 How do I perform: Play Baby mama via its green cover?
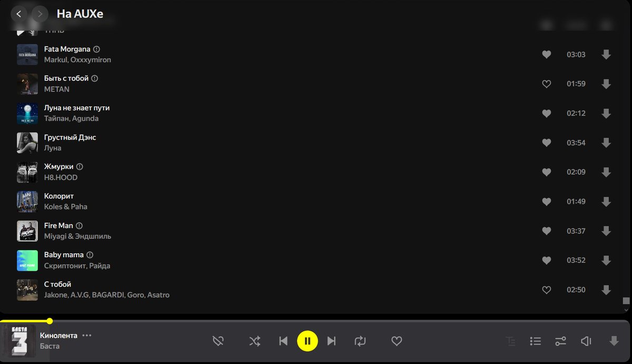coord(27,260)
